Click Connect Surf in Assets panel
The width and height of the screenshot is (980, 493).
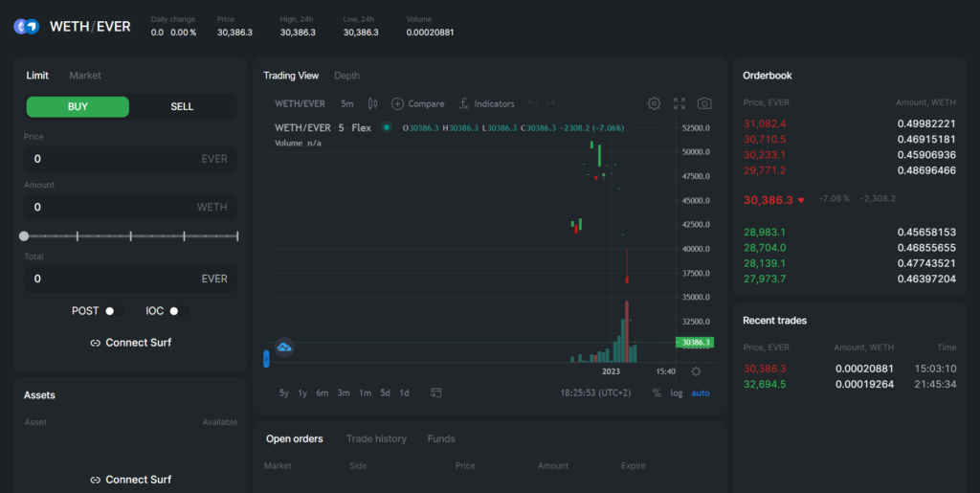pos(130,480)
